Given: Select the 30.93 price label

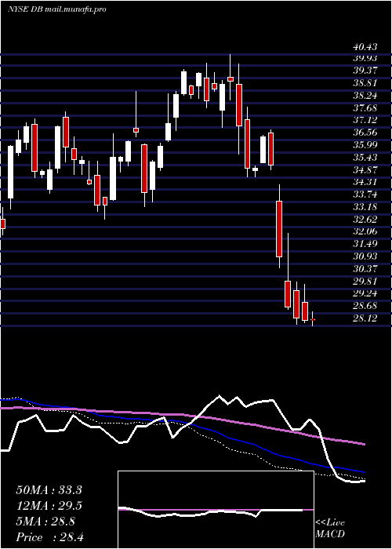Looking at the screenshot, I should 365,256.
